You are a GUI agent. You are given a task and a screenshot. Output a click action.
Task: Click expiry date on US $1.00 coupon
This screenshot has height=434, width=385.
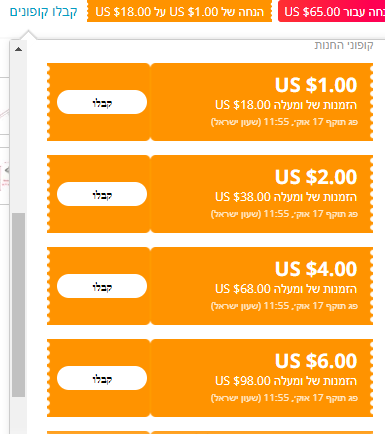click(284, 122)
